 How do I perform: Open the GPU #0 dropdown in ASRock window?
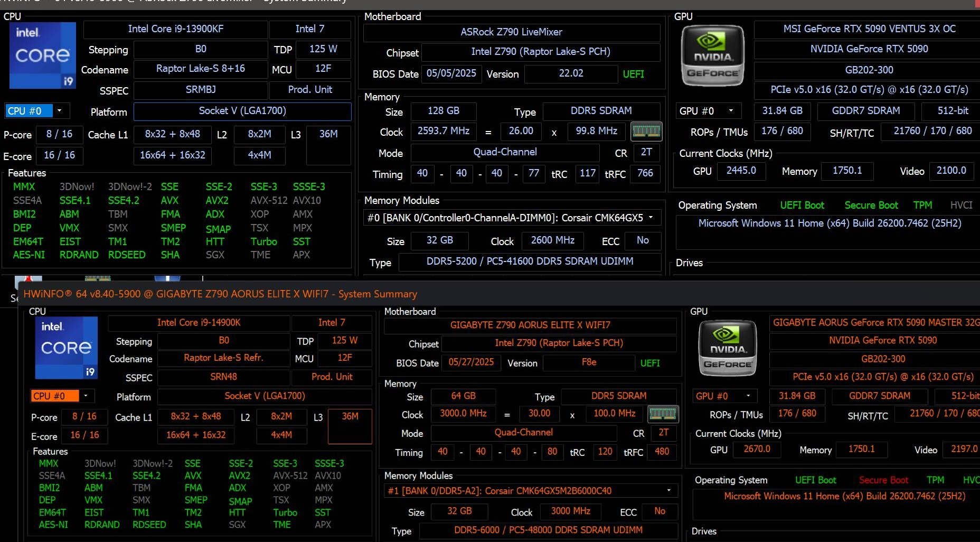coord(731,111)
